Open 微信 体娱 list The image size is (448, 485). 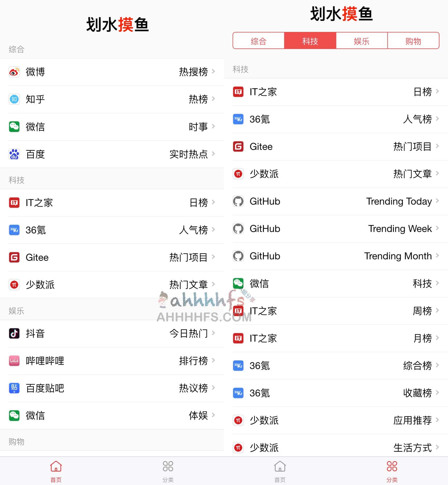click(112, 415)
